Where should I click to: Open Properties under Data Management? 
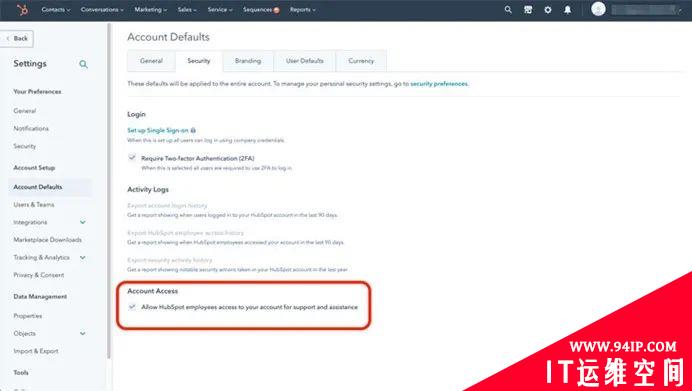28,316
